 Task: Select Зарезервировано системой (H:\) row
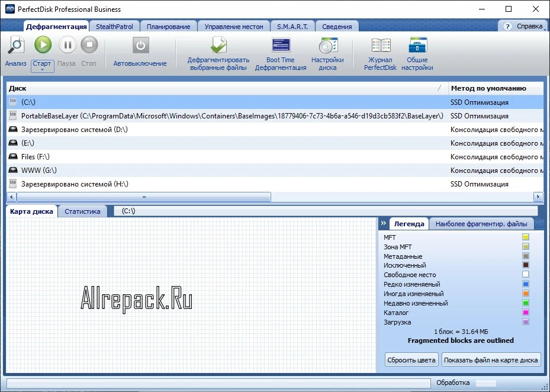(x=275, y=184)
